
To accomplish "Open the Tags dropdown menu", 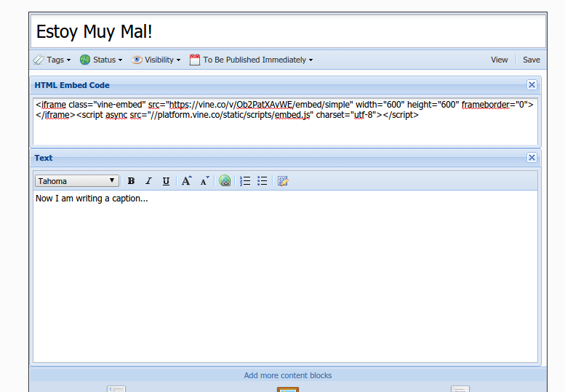I will pos(52,60).
